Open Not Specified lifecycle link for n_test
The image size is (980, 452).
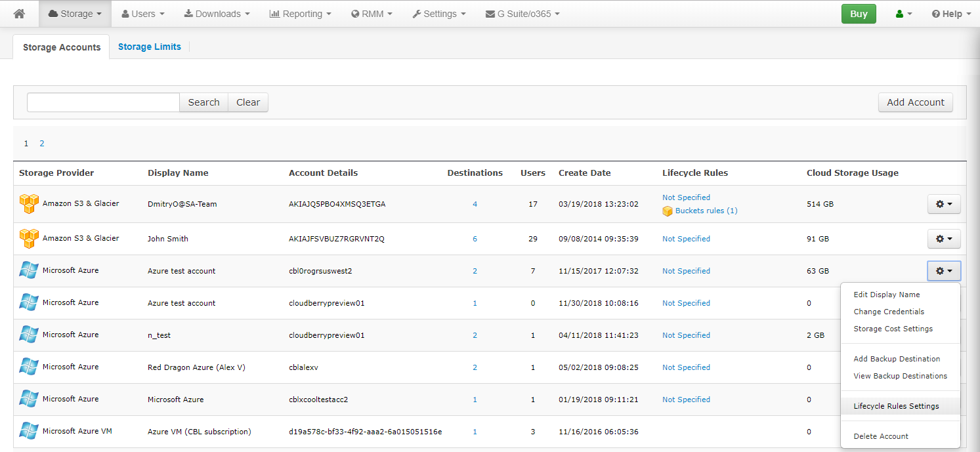[x=686, y=335]
